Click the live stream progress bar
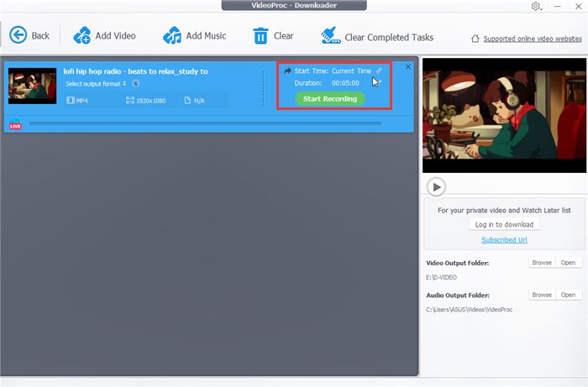The height and width of the screenshot is (387, 588). (x=205, y=123)
